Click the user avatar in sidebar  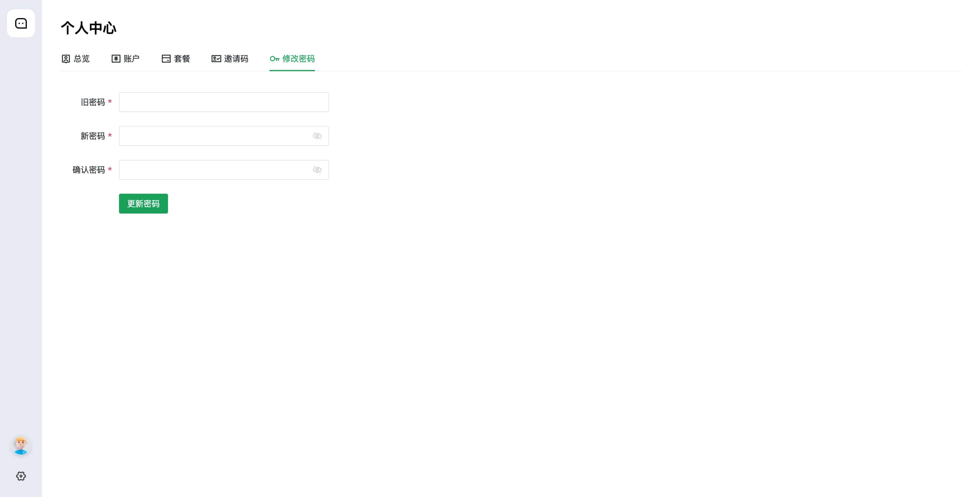[21, 445]
